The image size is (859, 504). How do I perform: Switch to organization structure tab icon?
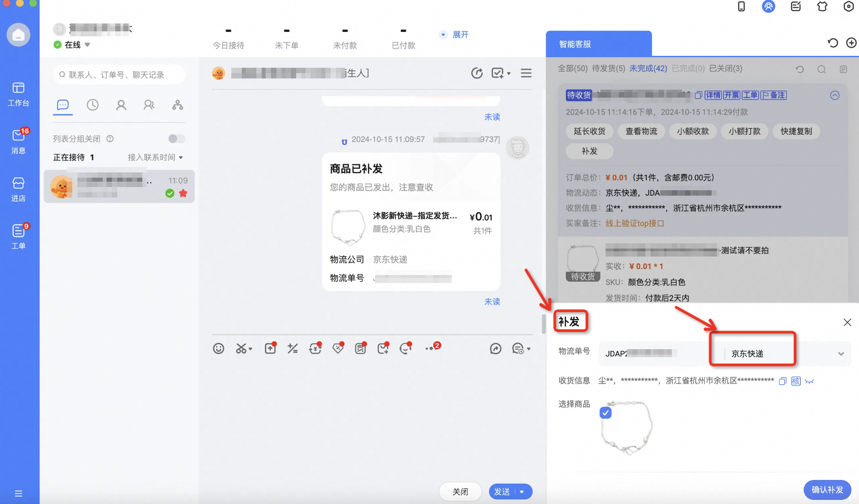click(178, 105)
